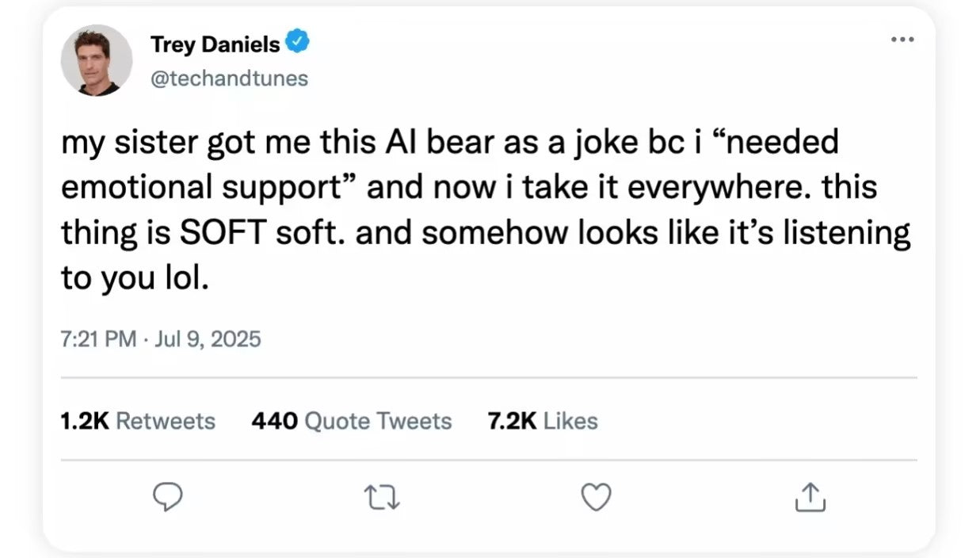Open the share upload icon
This screenshot has height=558, width=980.
pos(810,497)
